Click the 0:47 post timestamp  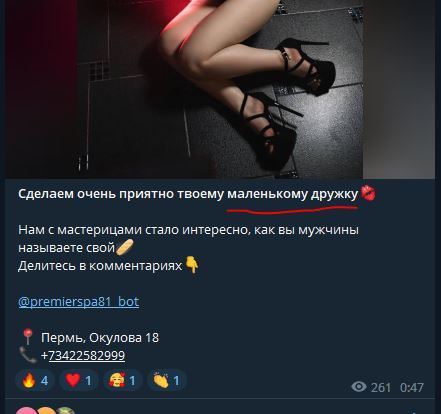pos(412,388)
